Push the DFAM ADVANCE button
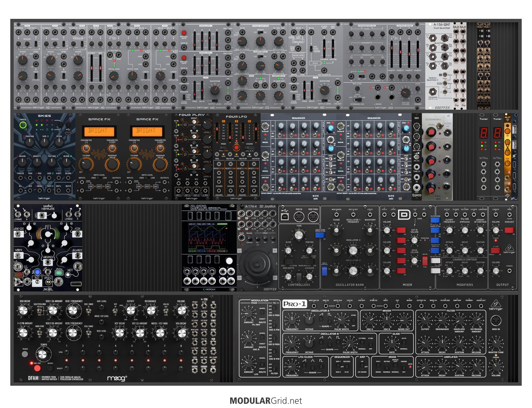 [x=50, y=368]
